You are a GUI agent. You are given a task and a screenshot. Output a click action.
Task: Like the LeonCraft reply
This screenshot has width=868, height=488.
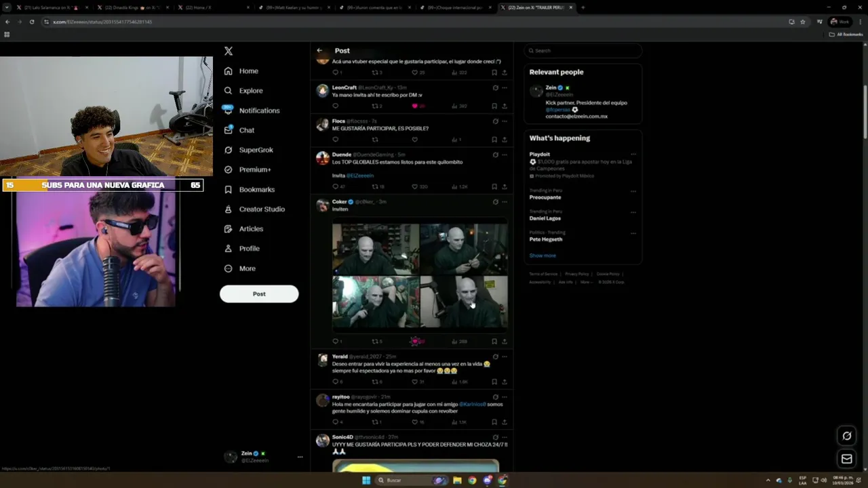[415, 106]
